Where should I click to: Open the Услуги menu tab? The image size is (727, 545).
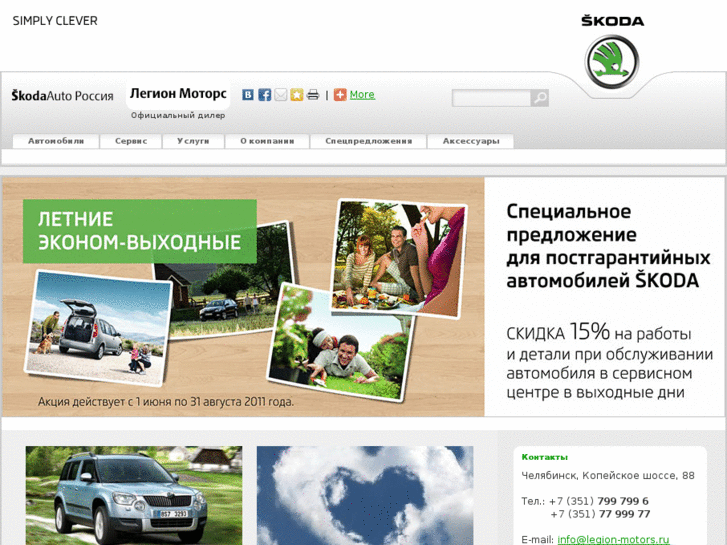193,141
